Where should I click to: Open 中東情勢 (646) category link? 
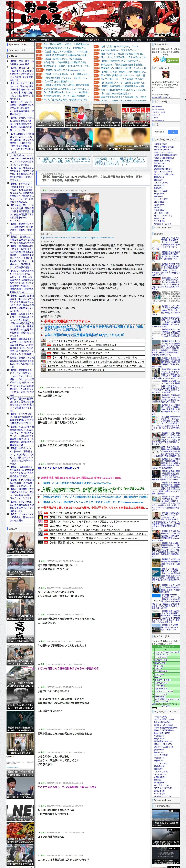(160, 144)
